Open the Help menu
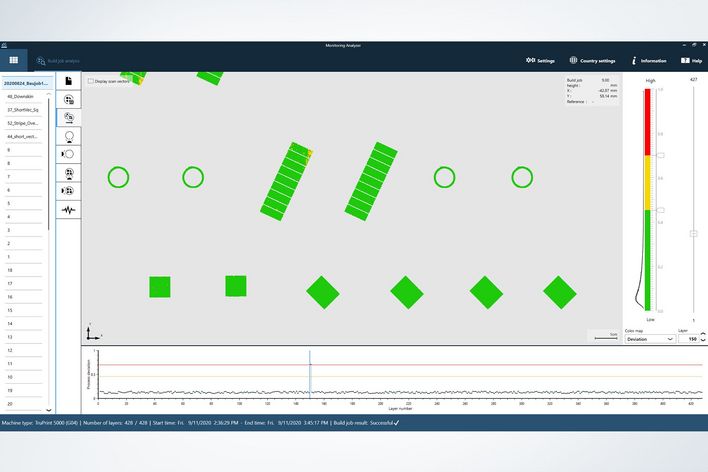The height and width of the screenshot is (472, 708). point(691,60)
